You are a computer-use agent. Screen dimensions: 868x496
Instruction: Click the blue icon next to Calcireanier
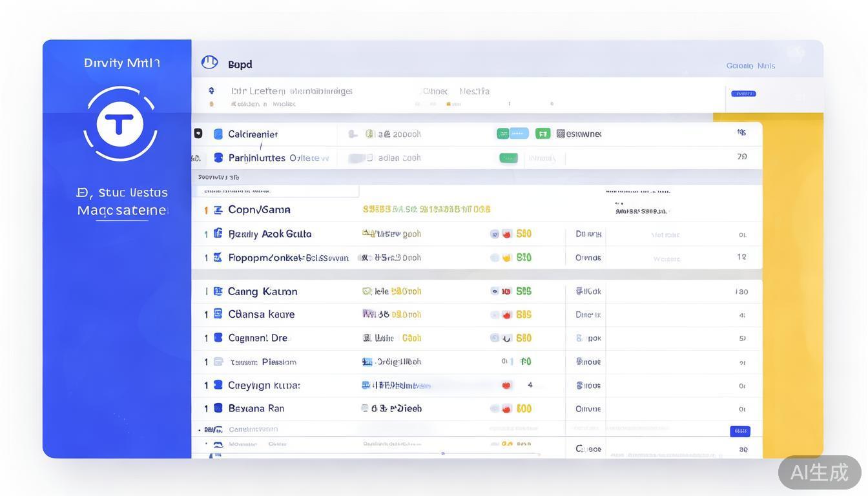pyautogui.click(x=218, y=134)
